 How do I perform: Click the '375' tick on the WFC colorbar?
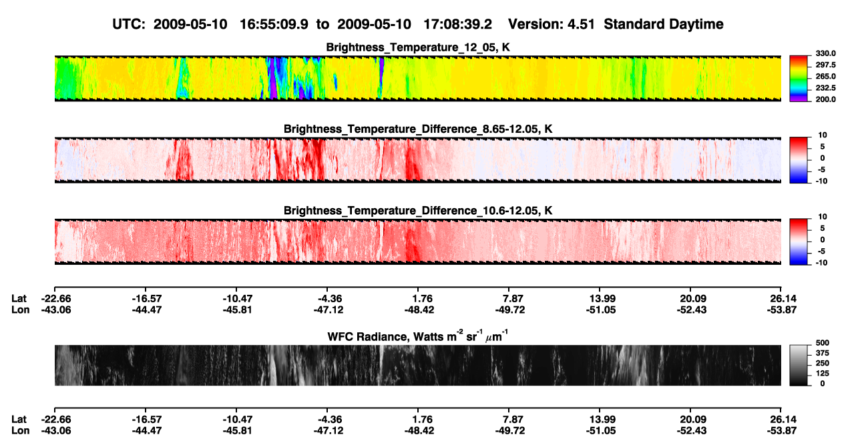(824, 353)
